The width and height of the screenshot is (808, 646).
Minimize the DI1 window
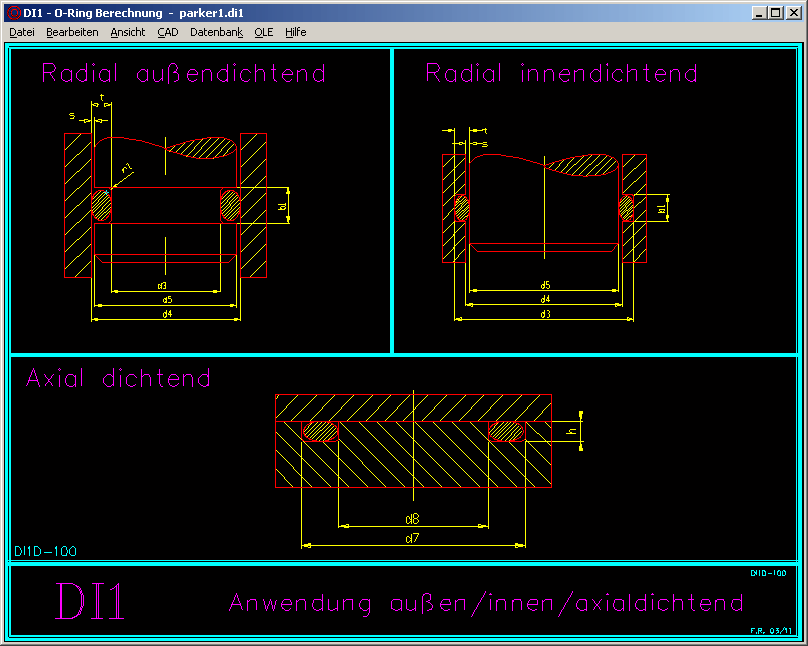point(761,13)
